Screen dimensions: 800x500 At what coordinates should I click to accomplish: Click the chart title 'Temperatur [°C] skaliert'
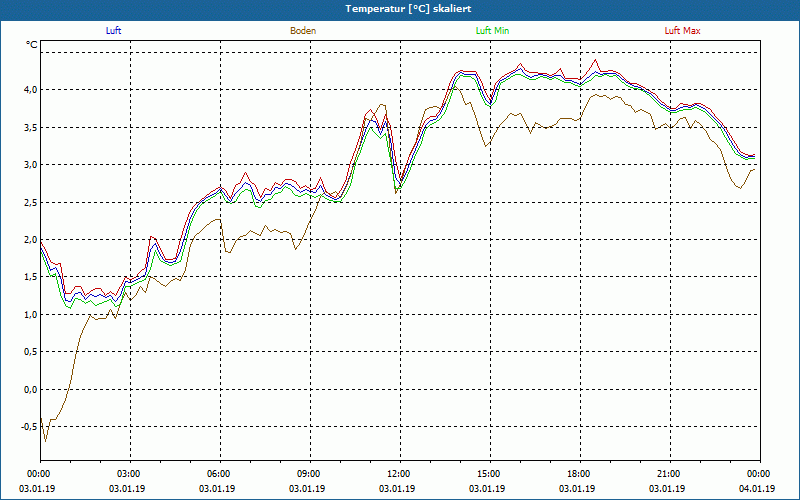pyautogui.click(x=408, y=9)
